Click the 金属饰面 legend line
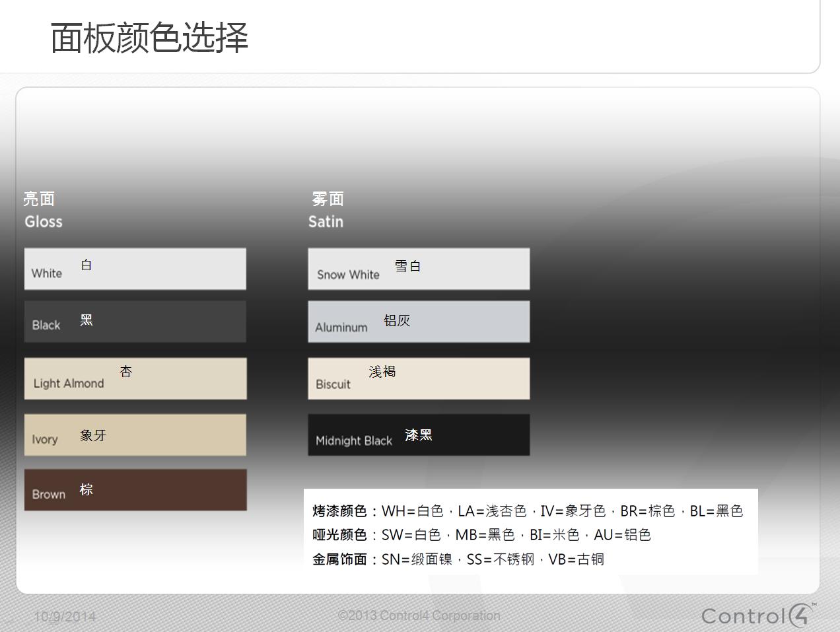The height and width of the screenshot is (632, 840). (x=458, y=559)
